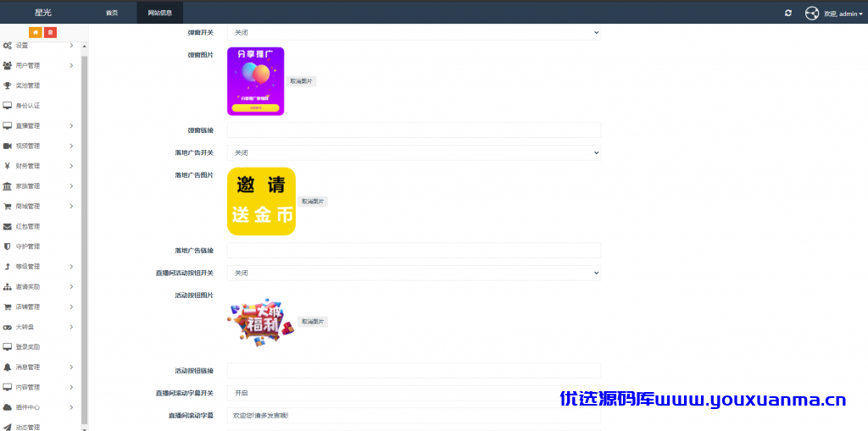Expand 视频管理 using its chevron
This screenshot has height=431, width=868.
pyautogui.click(x=71, y=146)
